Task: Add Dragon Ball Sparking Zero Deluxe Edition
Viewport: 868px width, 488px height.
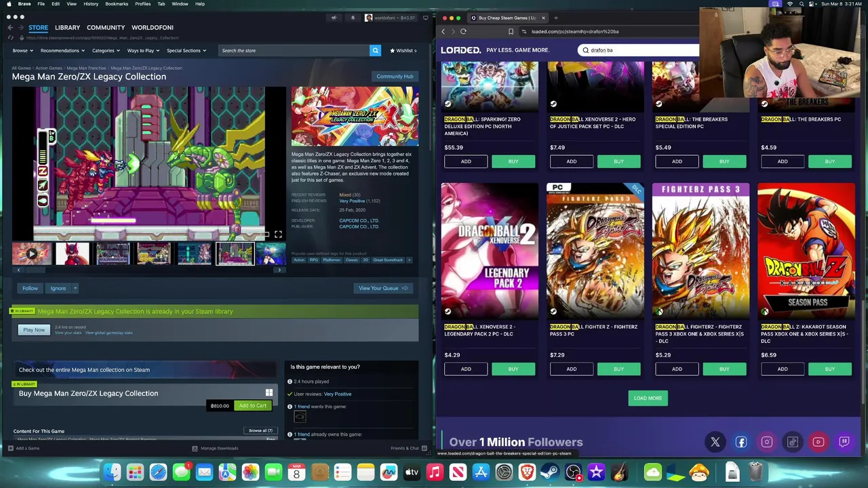Action: point(466,161)
